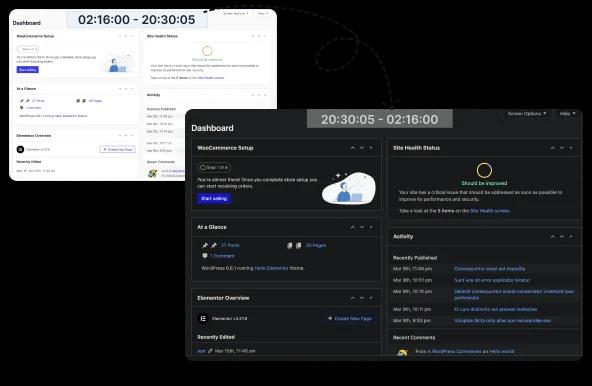The width and height of the screenshot is (592, 386).
Task: Collapse Elementor Overview panel in dark dashboard
Action: (371, 298)
